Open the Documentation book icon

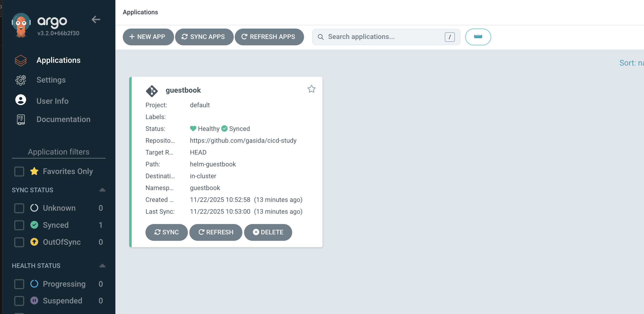point(21,120)
